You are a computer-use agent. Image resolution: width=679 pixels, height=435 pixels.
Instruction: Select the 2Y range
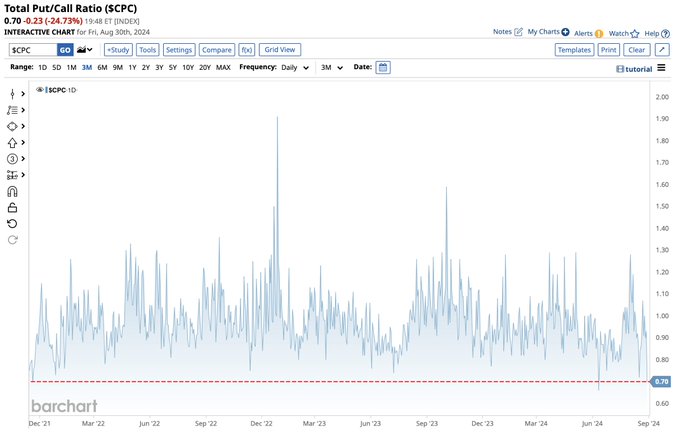[146, 68]
